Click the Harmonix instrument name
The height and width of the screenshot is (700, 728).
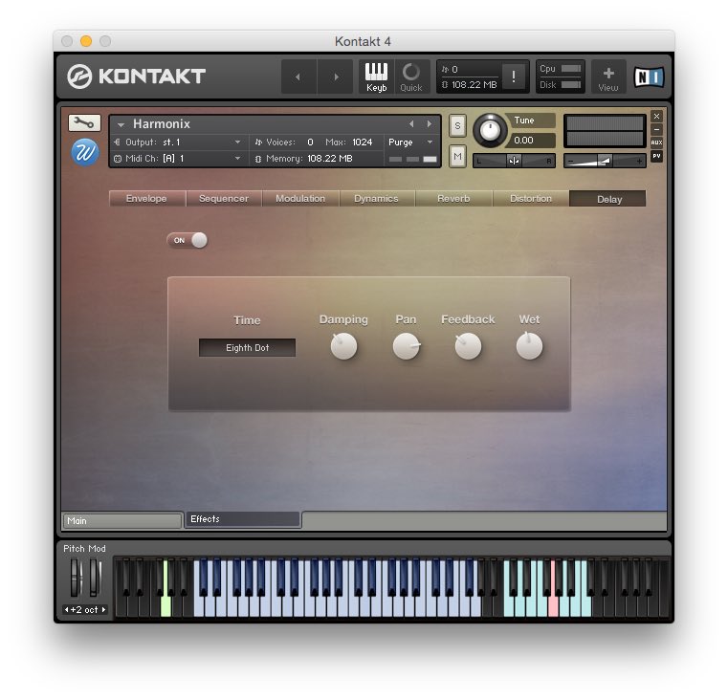point(162,124)
